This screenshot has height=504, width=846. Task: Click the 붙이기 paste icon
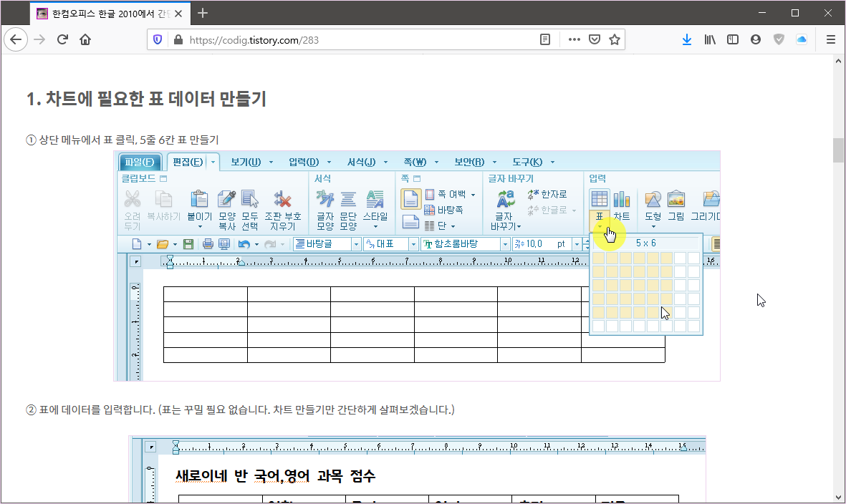199,199
